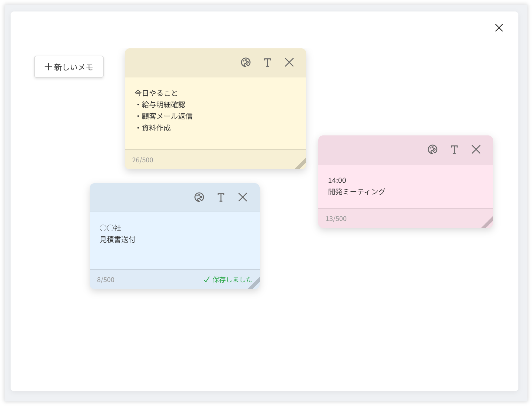Close the pink 開発ミーティング memo
This screenshot has width=532, height=406.
476,150
